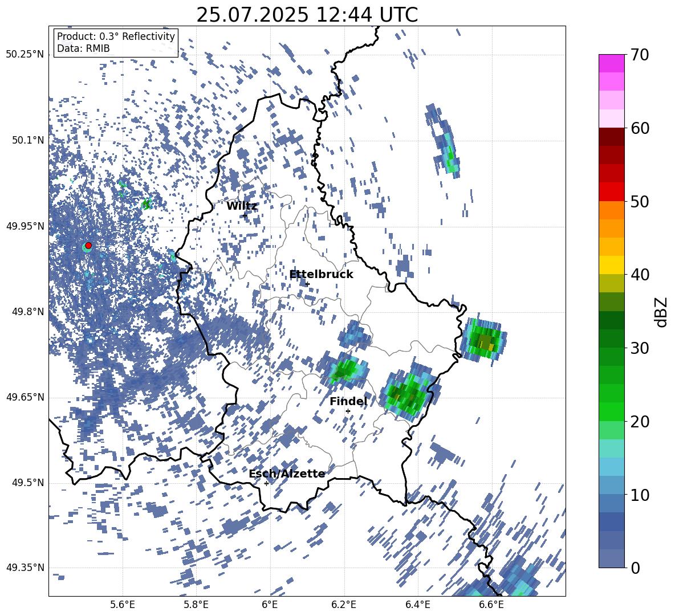This screenshot has height=616, width=675.
Task: Click the 6.6°E longitude label
Action: [491, 605]
